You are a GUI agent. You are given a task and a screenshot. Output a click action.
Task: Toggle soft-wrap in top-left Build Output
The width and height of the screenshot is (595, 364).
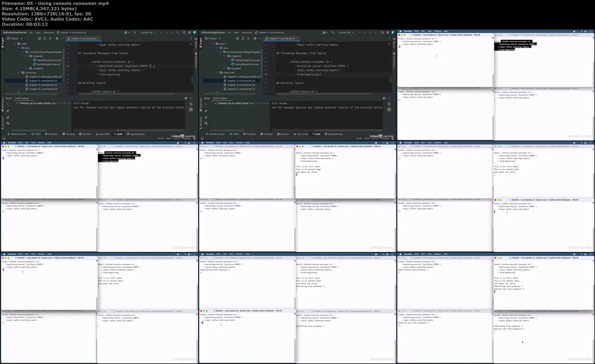(191, 104)
